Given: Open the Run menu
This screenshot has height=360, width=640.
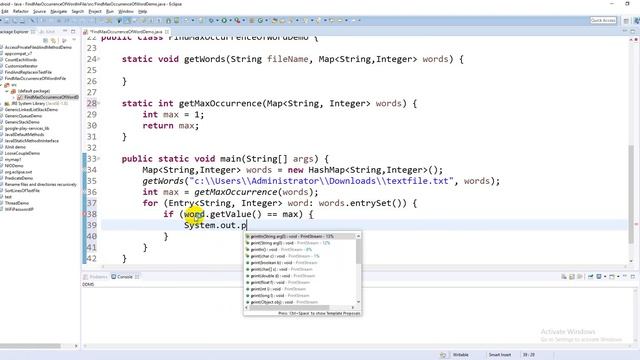Looking at the screenshot, I should (x=110, y=11).
